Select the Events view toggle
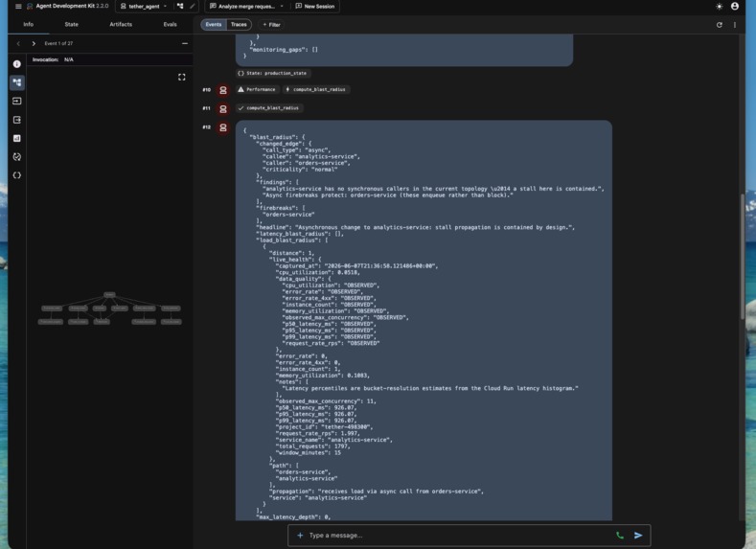The height and width of the screenshot is (549, 756). click(213, 25)
